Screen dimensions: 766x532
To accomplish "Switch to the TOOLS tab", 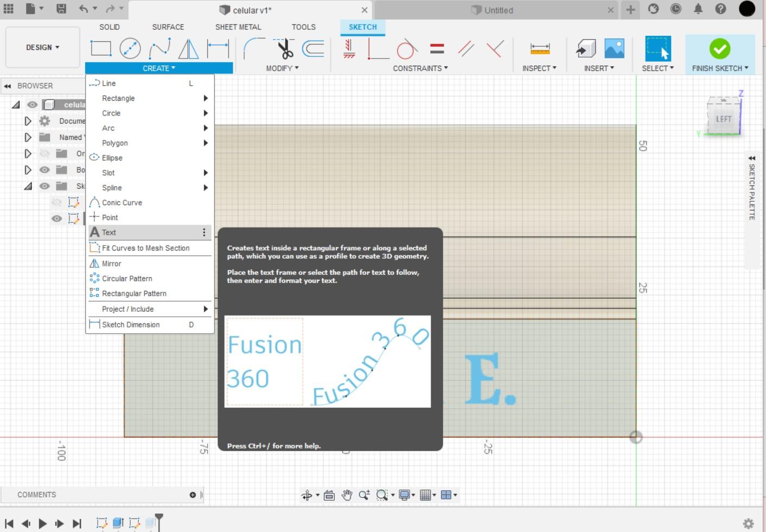I will click(x=303, y=27).
